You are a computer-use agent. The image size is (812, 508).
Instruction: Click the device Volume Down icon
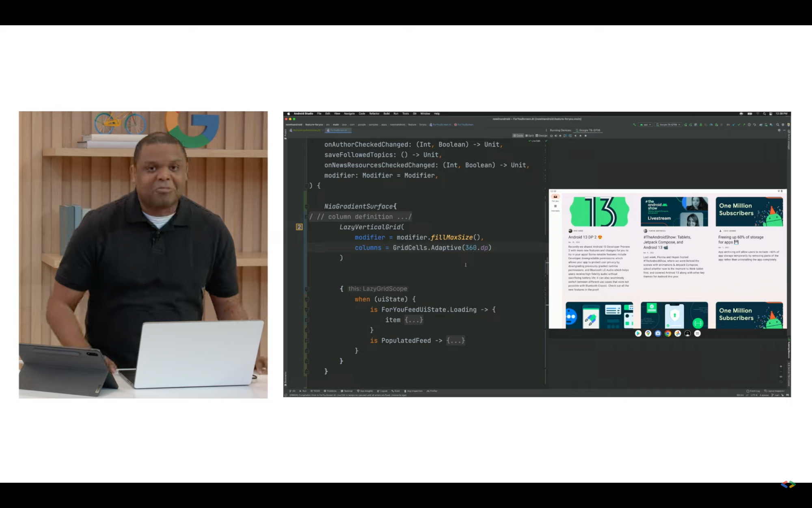click(x=560, y=136)
